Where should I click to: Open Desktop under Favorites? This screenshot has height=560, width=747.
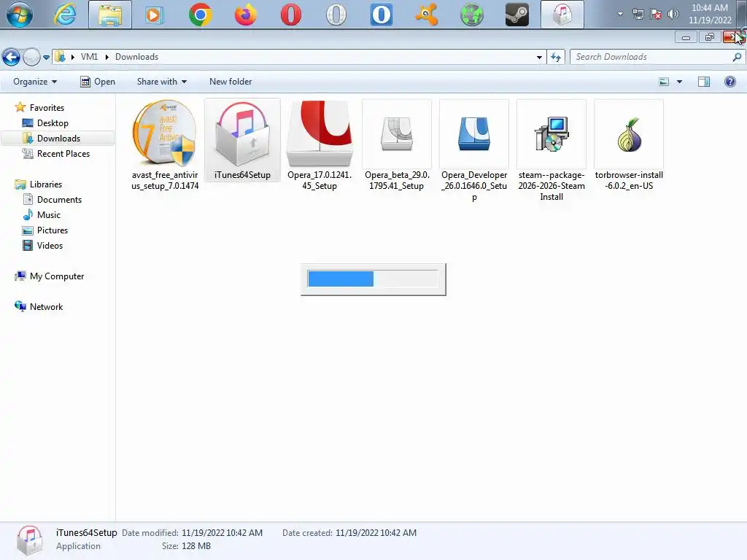point(53,122)
